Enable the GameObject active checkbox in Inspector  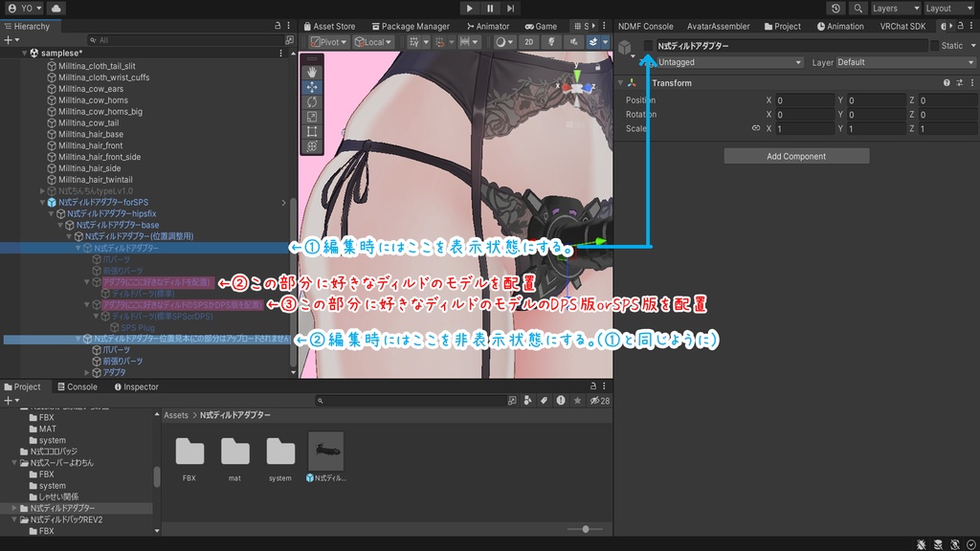pos(648,46)
